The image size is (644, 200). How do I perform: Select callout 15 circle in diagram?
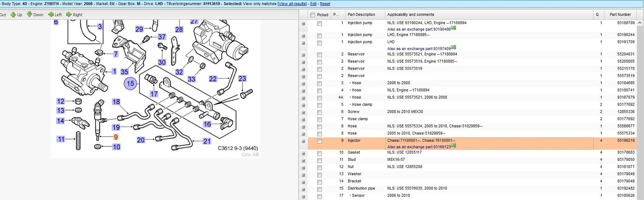[x=130, y=83]
